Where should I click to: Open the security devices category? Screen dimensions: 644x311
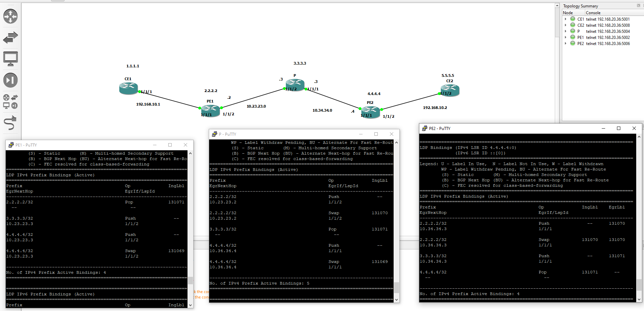[10, 80]
